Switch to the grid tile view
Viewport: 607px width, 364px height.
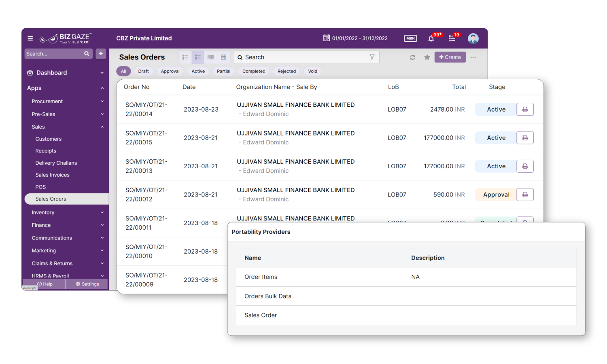(x=211, y=57)
